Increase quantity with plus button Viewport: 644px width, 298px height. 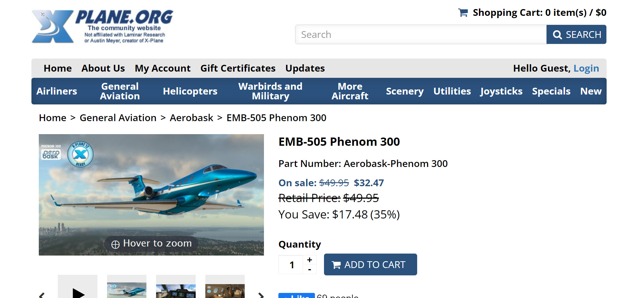click(310, 260)
